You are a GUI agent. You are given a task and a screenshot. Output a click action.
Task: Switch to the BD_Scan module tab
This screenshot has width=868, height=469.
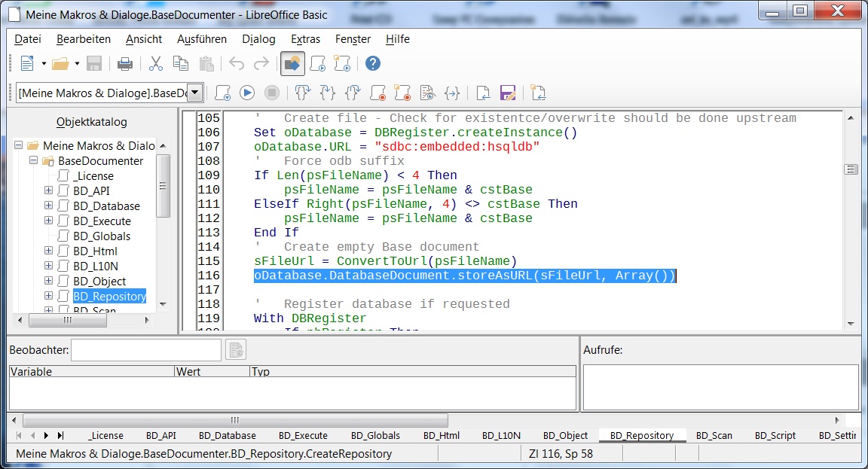point(714,436)
